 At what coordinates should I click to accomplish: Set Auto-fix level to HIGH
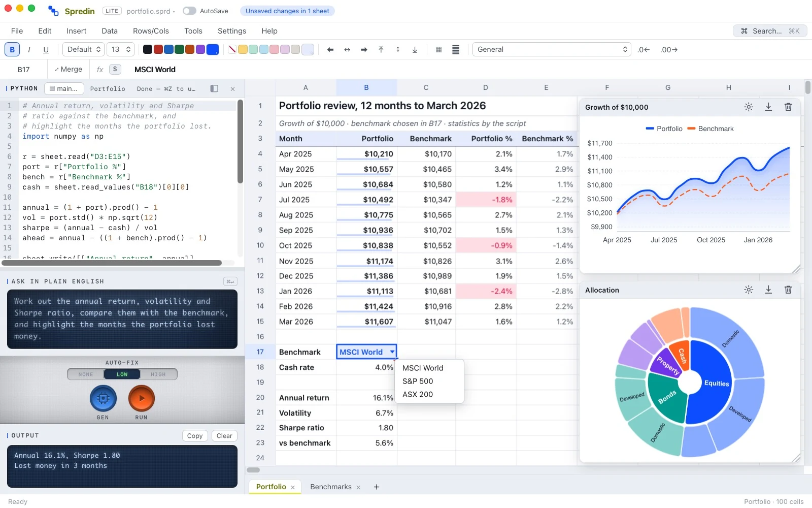[158, 374]
